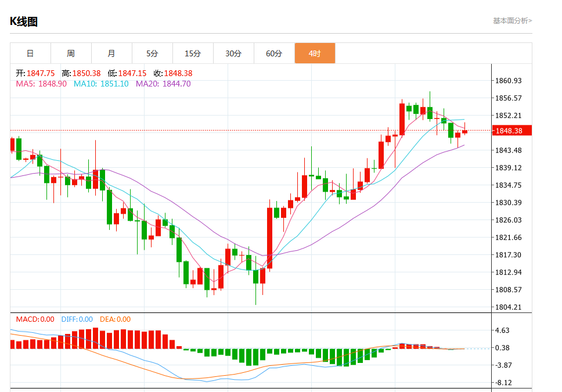
Task: Switch to the 5分 interval tab
Action: 152,53
